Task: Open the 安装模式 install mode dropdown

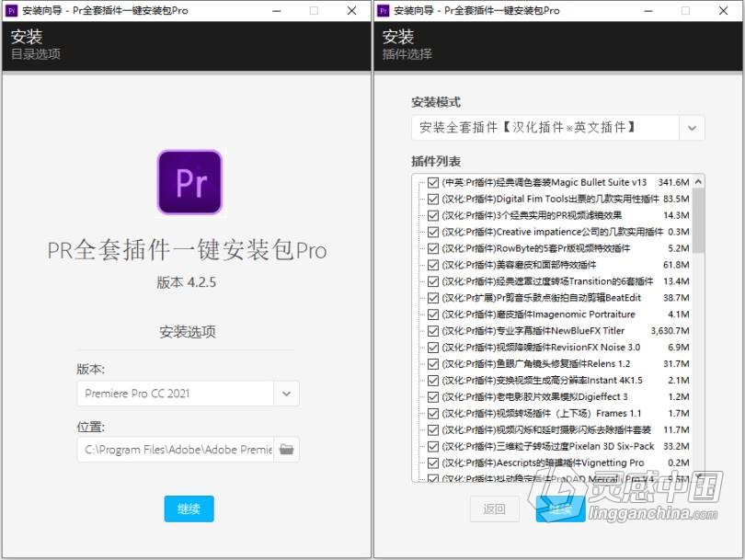Action: pyautogui.click(x=557, y=128)
